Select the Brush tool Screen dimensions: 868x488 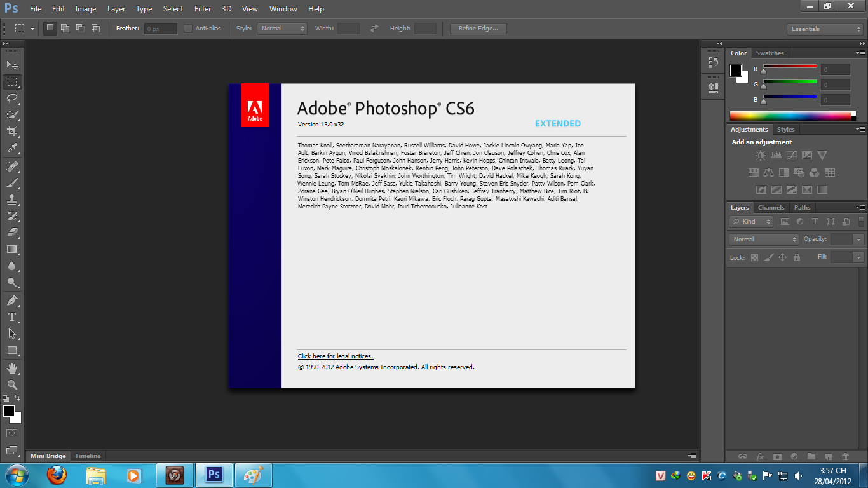[x=12, y=183]
